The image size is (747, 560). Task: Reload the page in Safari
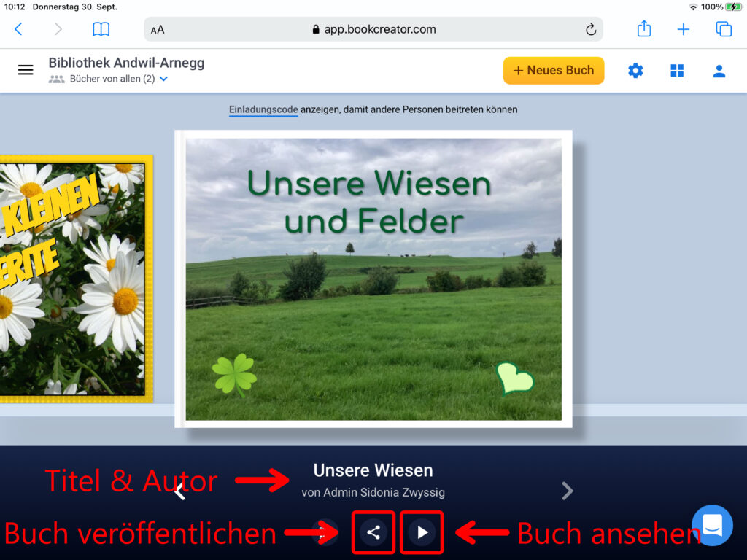click(x=590, y=30)
